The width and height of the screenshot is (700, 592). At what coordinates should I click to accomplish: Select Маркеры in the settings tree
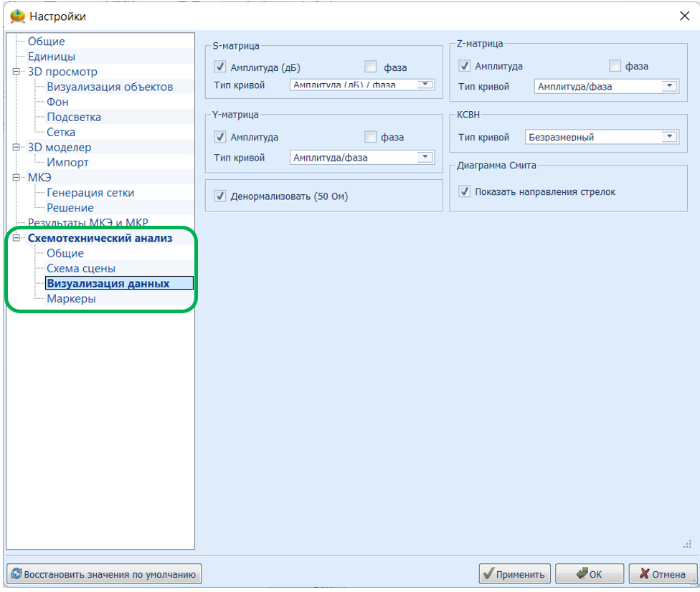point(71,299)
